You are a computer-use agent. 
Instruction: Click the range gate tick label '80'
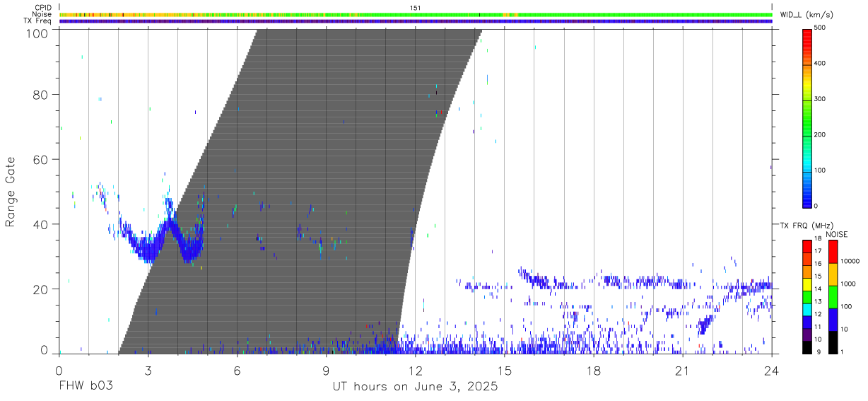[42, 95]
